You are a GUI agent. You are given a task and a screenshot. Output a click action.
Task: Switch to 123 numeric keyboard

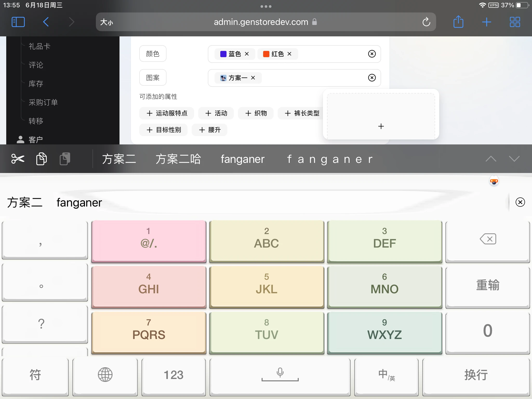[174, 375]
